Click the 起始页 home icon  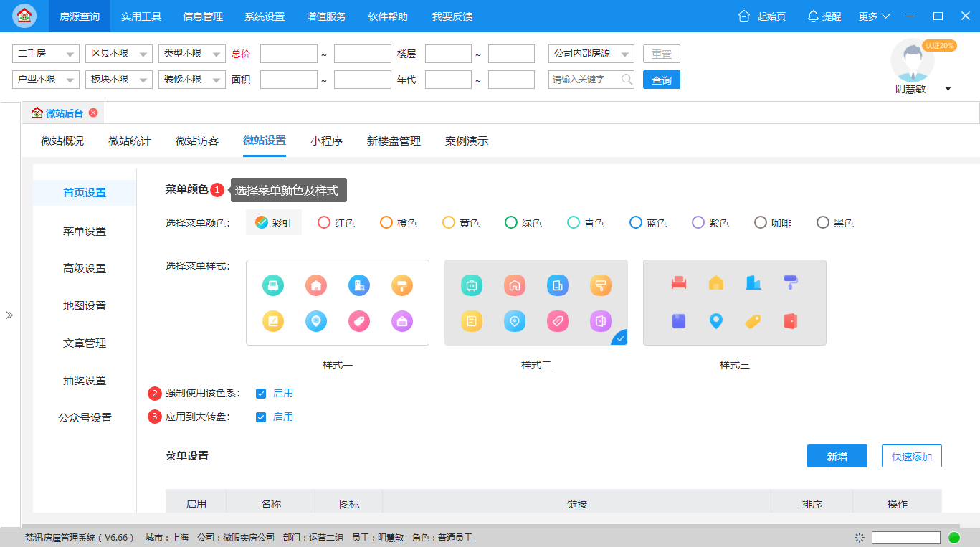pos(744,16)
